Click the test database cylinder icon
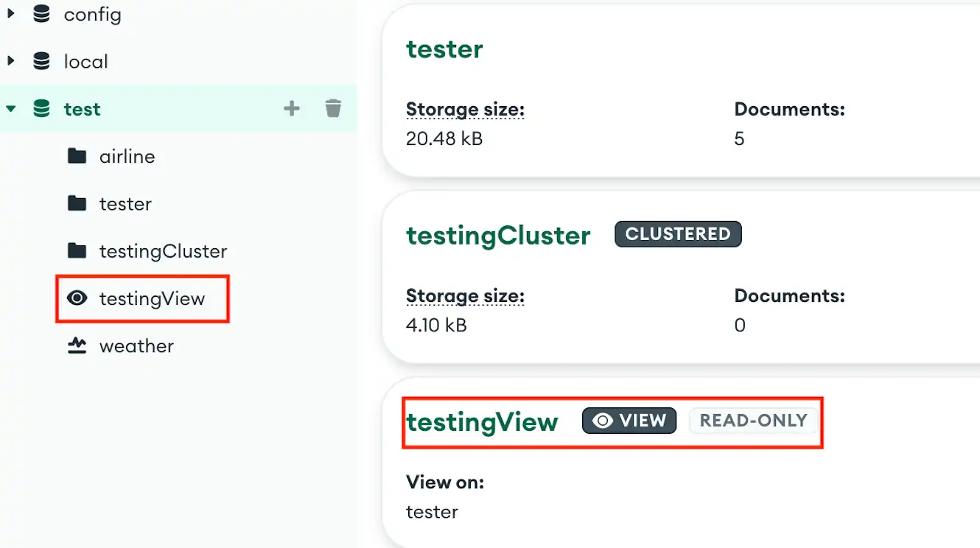 [x=41, y=108]
